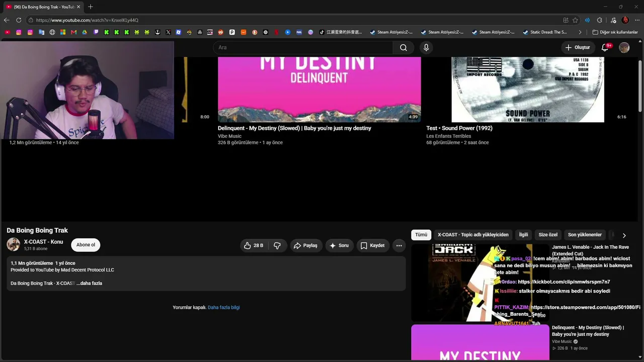The width and height of the screenshot is (644, 362).
Task: Click the Oluştur create button
Action: click(x=578, y=47)
